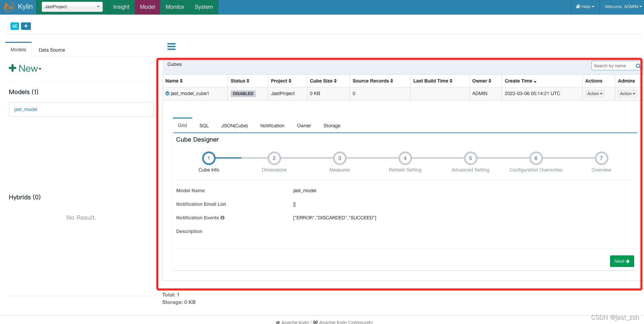Screen dimensions: 644x324
Task: Sort cubes by Cube Size column
Action: click(x=323, y=81)
